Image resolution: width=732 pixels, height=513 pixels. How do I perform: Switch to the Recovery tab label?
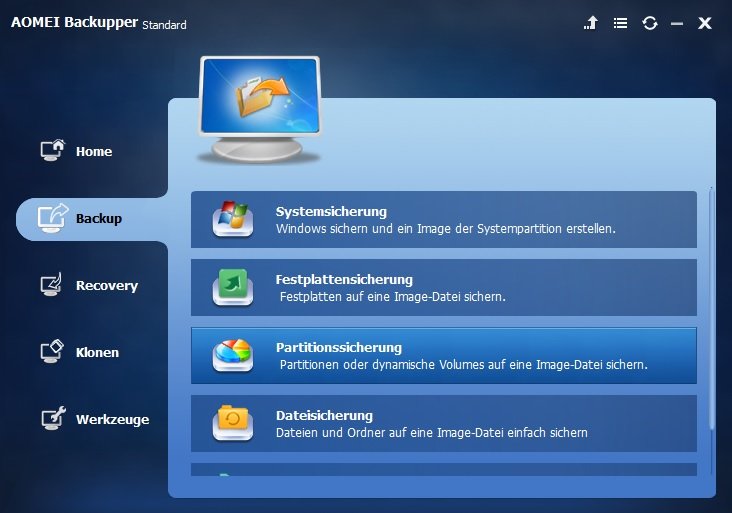[x=107, y=286]
